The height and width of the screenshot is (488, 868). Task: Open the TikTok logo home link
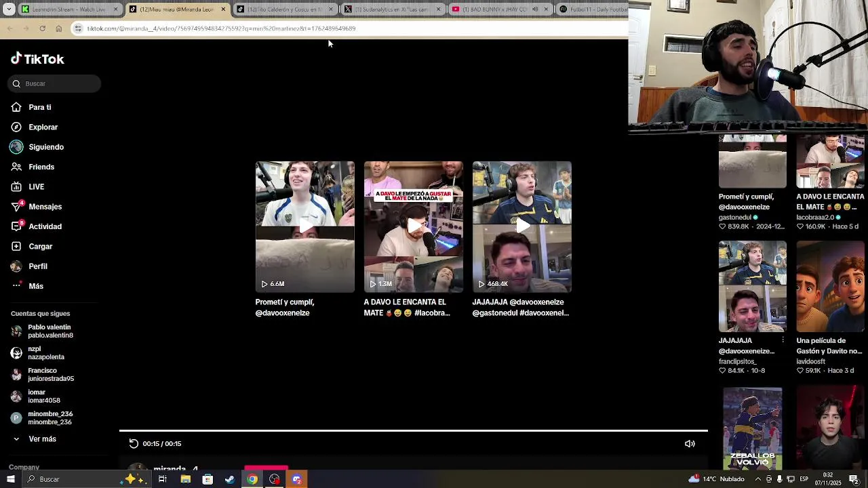pyautogui.click(x=37, y=59)
